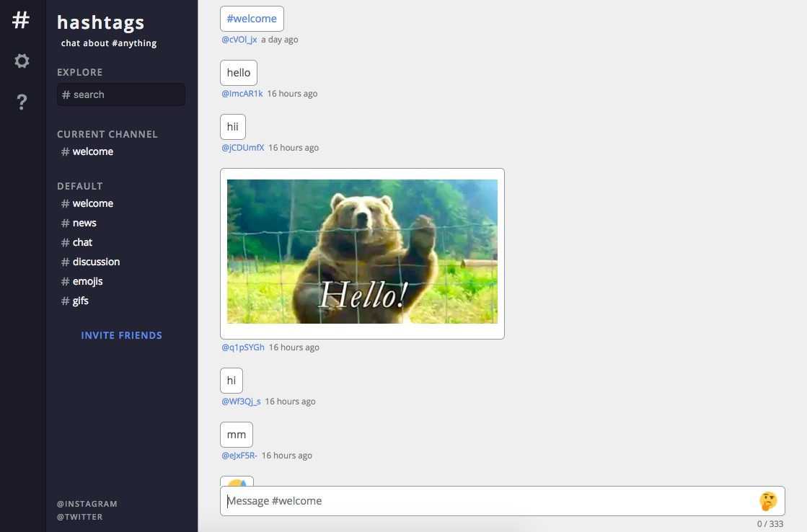Open user @jCDUmfX profile
The image size is (807, 532).
(x=243, y=148)
